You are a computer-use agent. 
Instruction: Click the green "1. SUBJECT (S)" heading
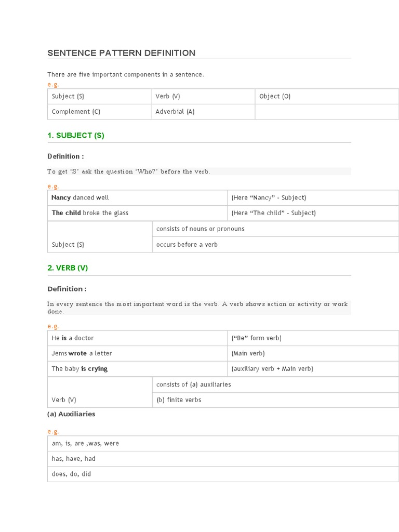[x=76, y=136]
